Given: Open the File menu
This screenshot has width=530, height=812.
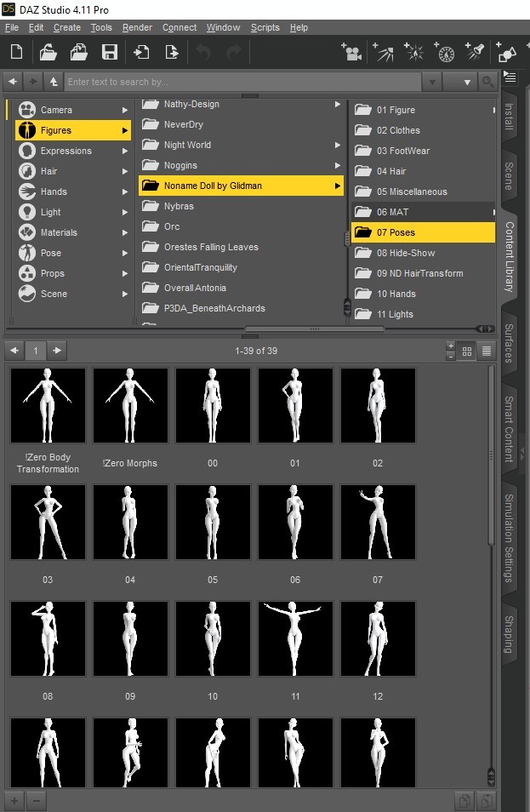Looking at the screenshot, I should tap(11, 27).
